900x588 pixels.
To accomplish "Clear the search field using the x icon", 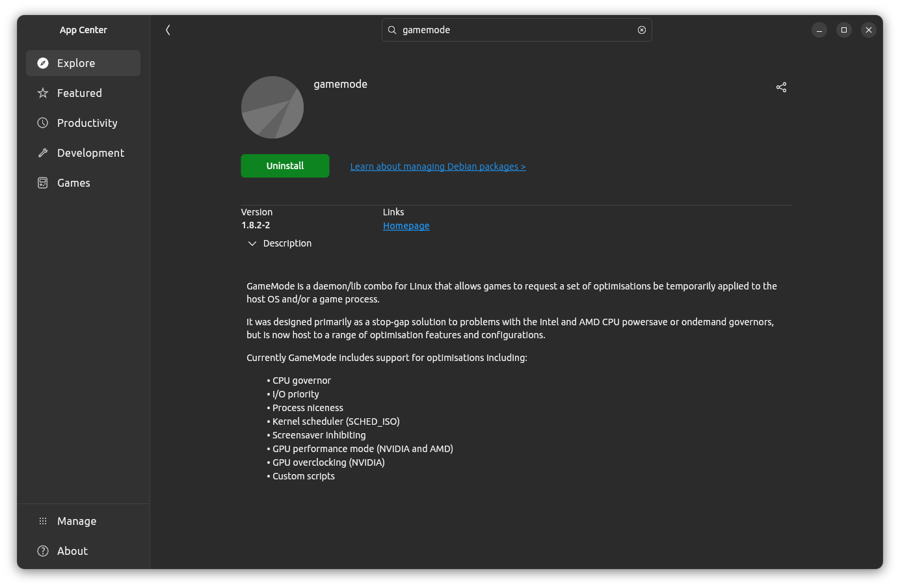I will [x=641, y=30].
